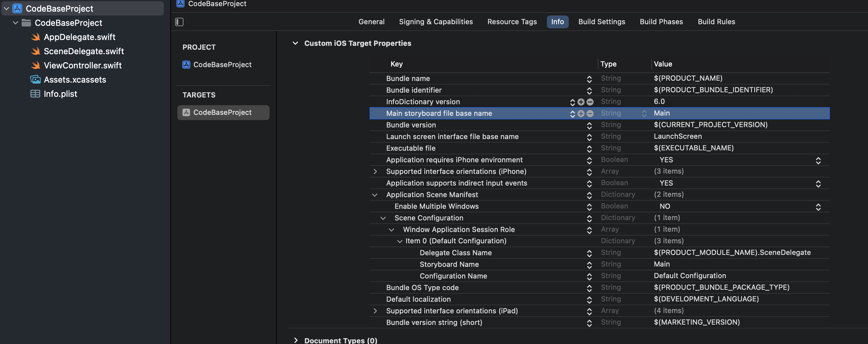This screenshot has width=868, height=344.
Task: Click the Swift icon beside AppDelegate.swift
Action: click(35, 37)
